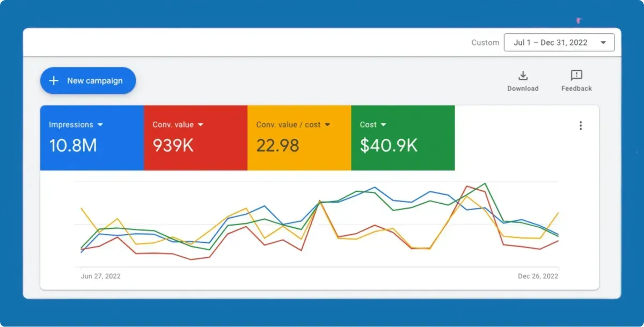The height and width of the screenshot is (327, 644).
Task: Select the yellow Conv. value / cost card
Action: (299, 138)
